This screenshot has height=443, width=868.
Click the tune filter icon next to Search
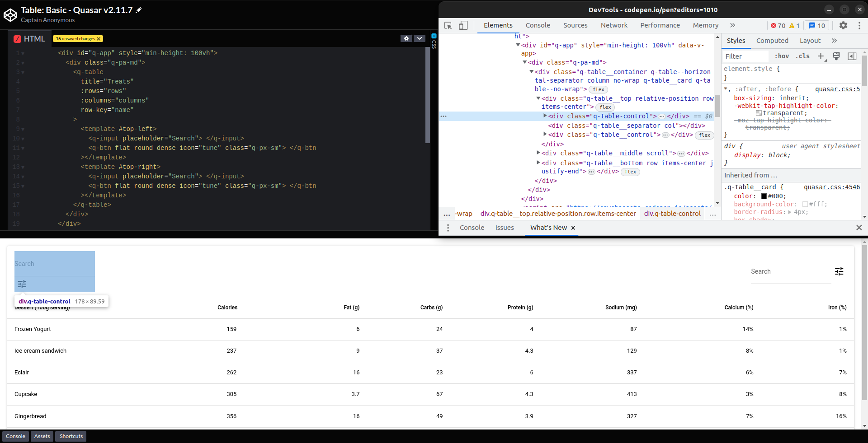[x=840, y=271]
